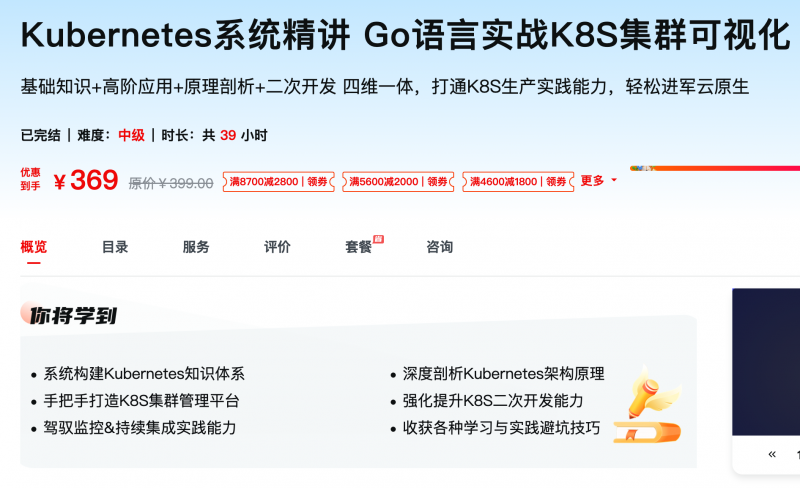Image resolution: width=800 pixels, height=488 pixels.
Task: Click the red gradient progress bar
Action: pyautogui.click(x=715, y=168)
